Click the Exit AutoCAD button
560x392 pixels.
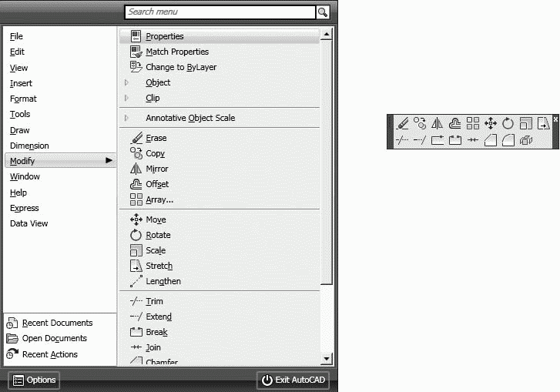pos(293,380)
